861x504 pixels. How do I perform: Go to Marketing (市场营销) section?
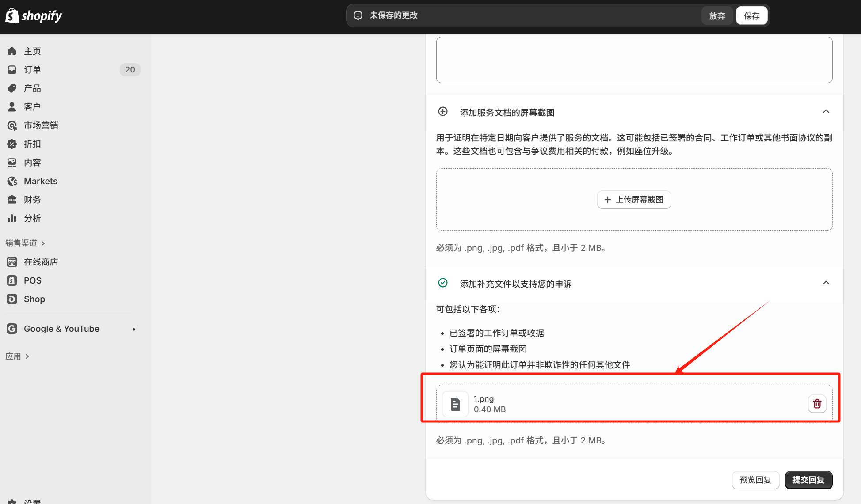[41, 125]
